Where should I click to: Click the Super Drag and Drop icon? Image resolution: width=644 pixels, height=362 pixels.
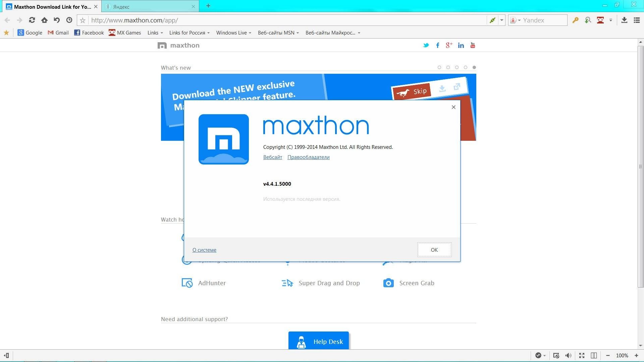click(x=287, y=283)
